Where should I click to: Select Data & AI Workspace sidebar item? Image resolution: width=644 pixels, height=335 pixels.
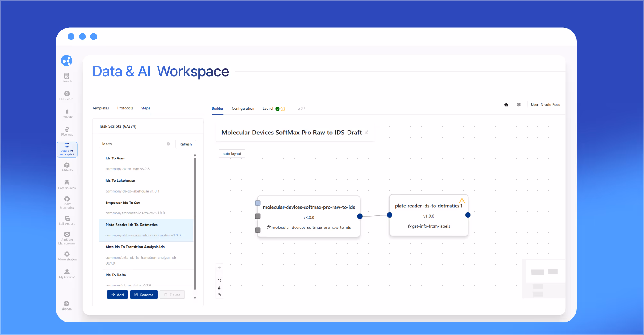click(67, 150)
